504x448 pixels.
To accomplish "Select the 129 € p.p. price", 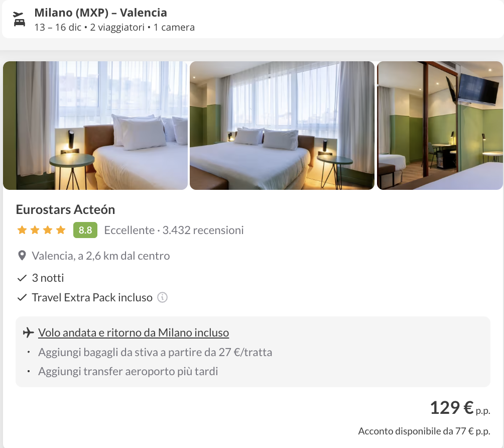I will pyautogui.click(x=460, y=408).
